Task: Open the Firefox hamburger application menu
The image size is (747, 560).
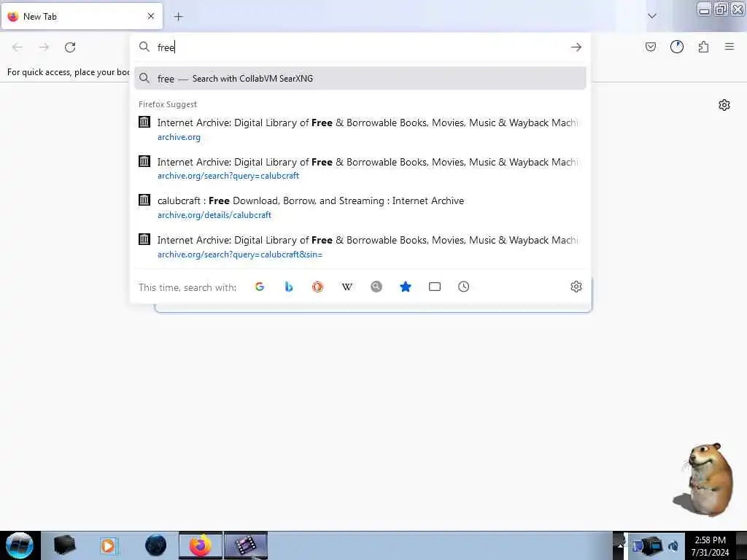Action: (729, 47)
